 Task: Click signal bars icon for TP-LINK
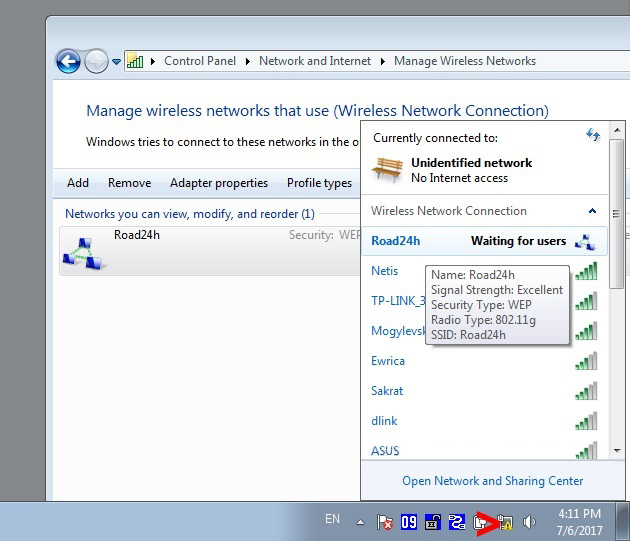click(x=586, y=301)
